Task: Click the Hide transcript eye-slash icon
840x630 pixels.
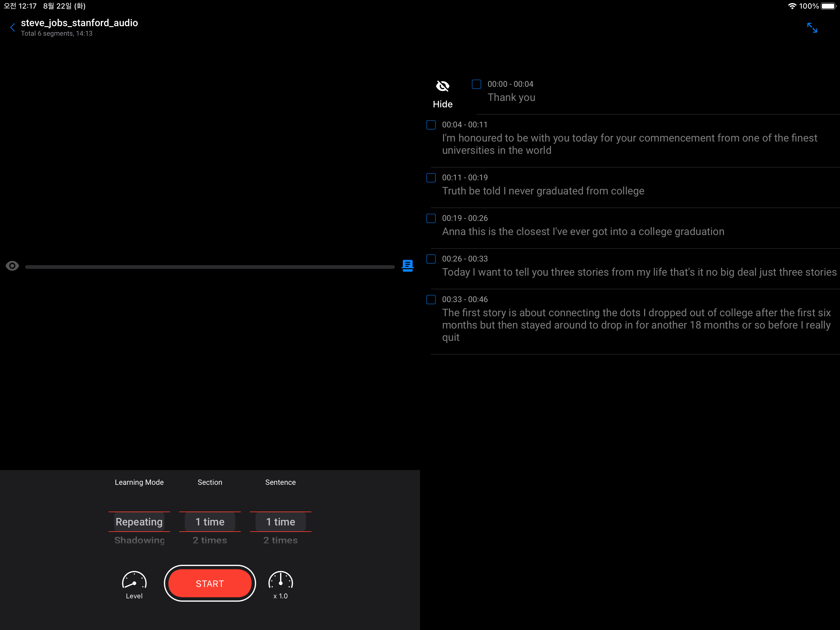Action: (x=442, y=86)
